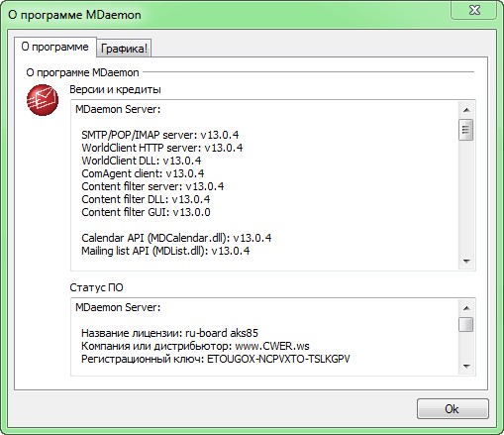Click the Content filter DLL: v13.0.4 line

tap(146, 199)
